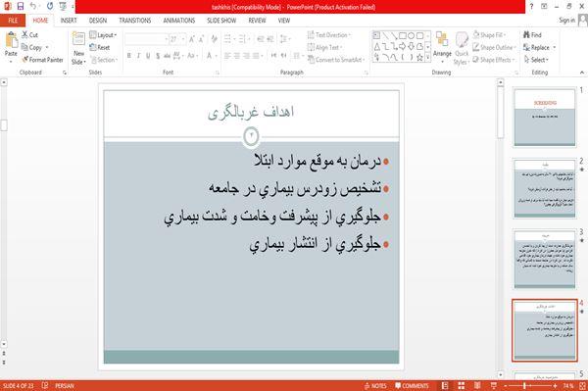This screenshot has height=391, width=588.
Task: Select the rectangle shape in shapes gallery
Action: click(403, 36)
